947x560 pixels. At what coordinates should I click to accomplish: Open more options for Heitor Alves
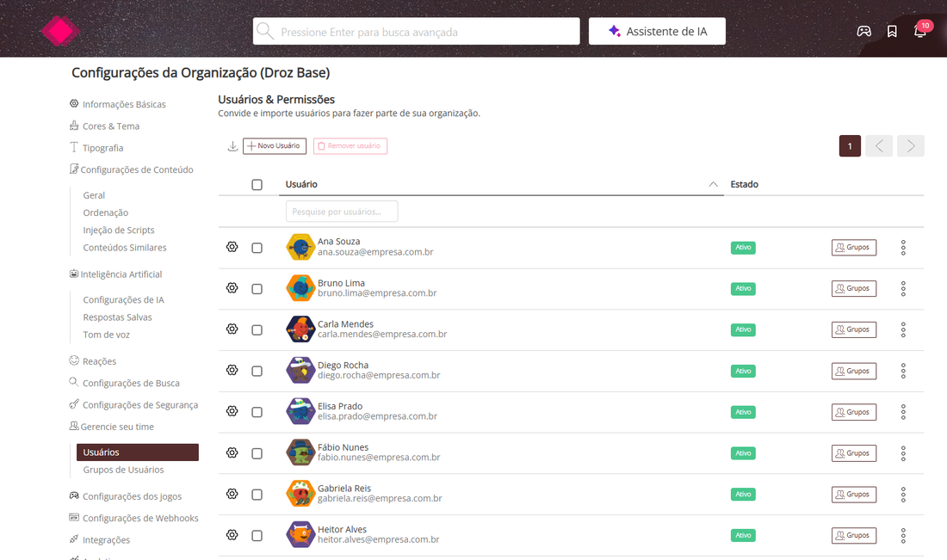(903, 535)
